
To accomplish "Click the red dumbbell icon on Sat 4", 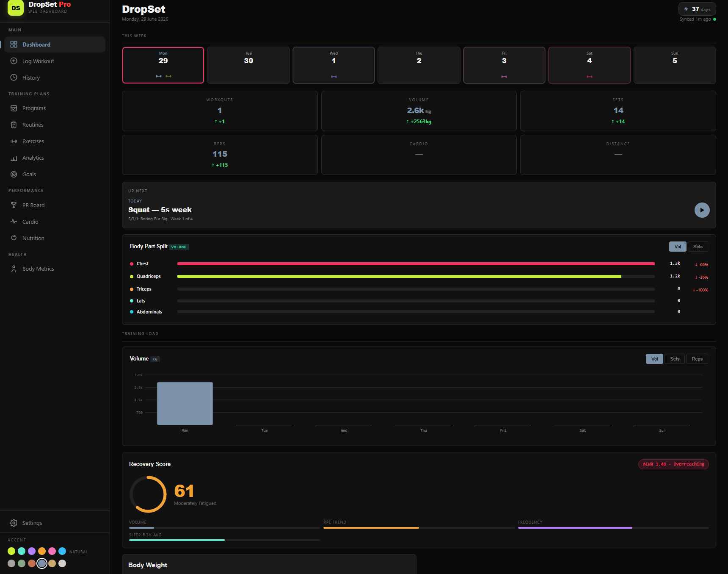I will (590, 77).
